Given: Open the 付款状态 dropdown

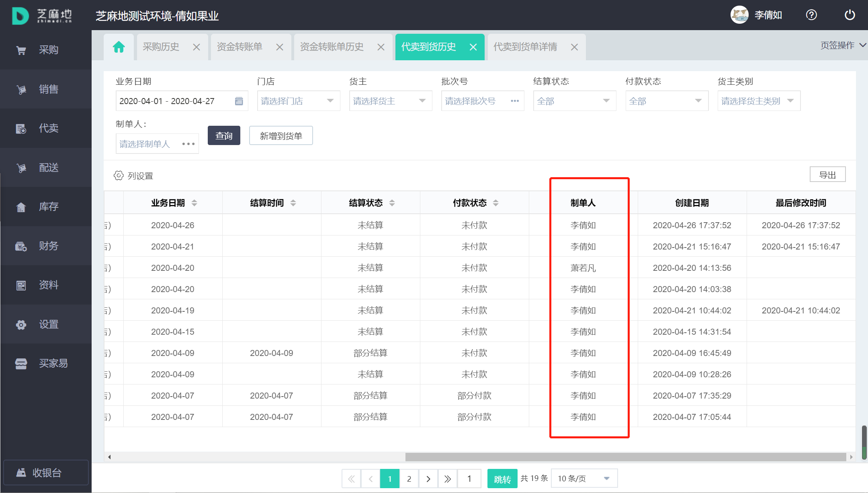Looking at the screenshot, I should pos(667,101).
